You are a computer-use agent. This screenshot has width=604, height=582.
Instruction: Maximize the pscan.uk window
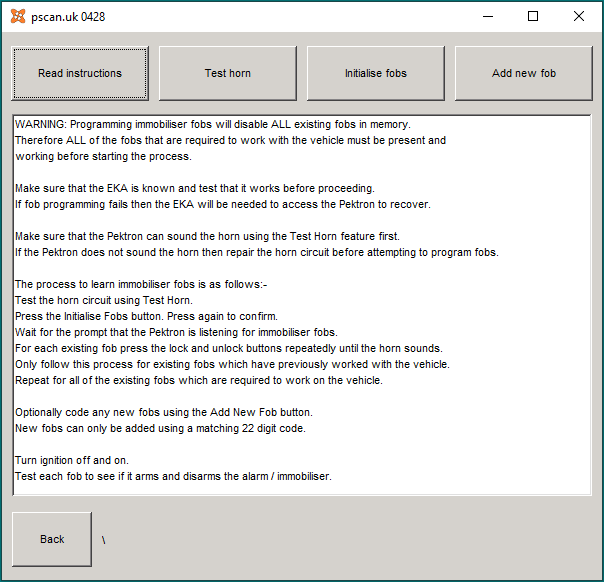coord(533,16)
